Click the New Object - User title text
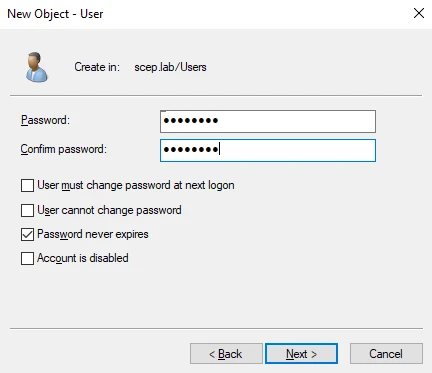The image size is (432, 373). point(55,14)
